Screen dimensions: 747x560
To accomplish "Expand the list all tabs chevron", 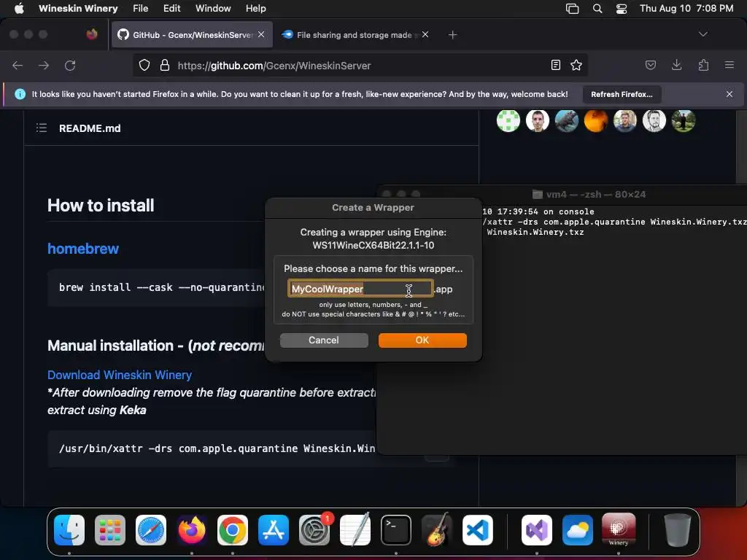I will coord(703,34).
